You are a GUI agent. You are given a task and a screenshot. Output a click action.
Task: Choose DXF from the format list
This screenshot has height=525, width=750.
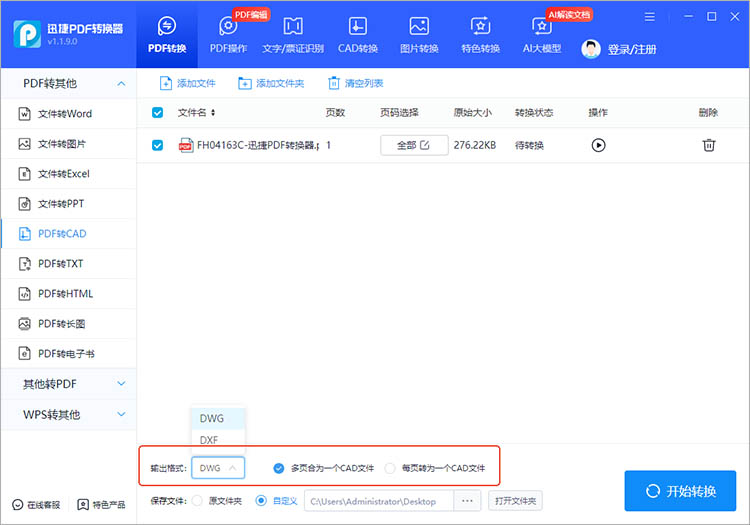(218, 440)
